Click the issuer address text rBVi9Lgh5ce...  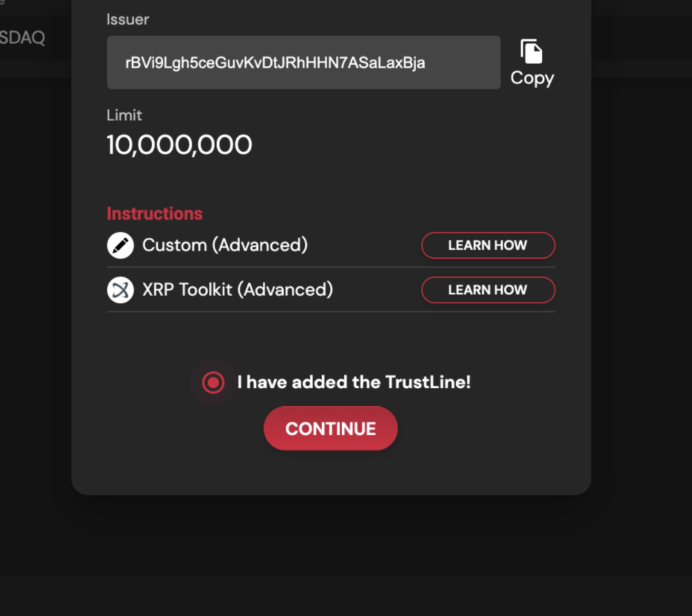[x=275, y=63]
